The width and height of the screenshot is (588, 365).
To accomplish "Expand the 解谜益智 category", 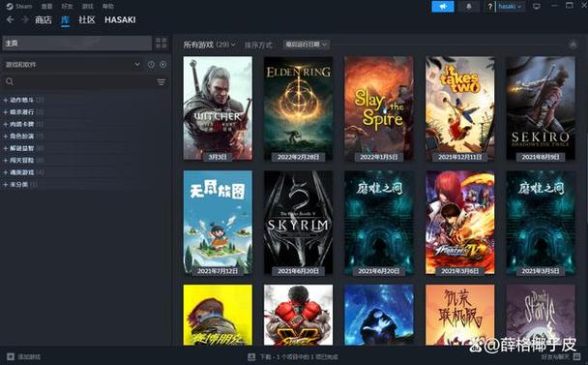I will coord(23,148).
